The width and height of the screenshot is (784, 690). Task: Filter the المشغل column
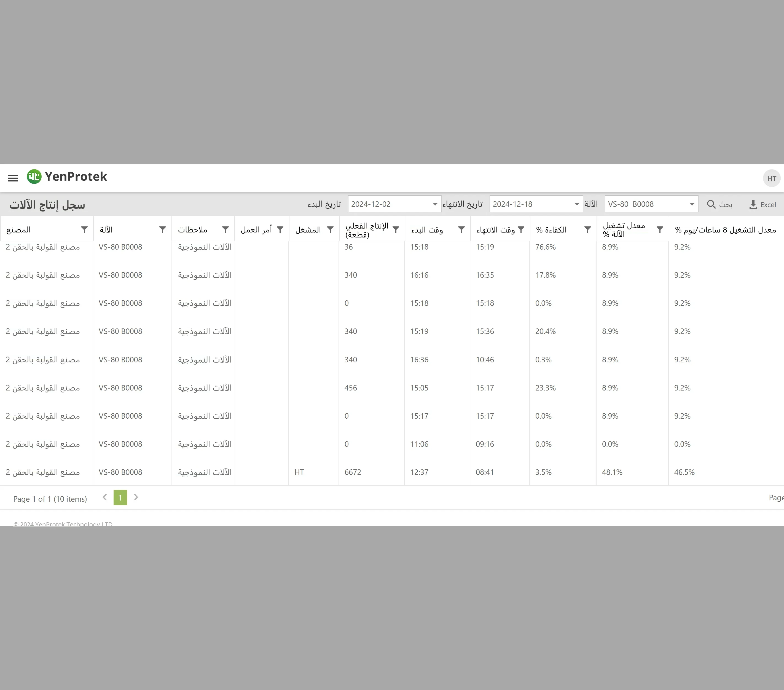[330, 229]
